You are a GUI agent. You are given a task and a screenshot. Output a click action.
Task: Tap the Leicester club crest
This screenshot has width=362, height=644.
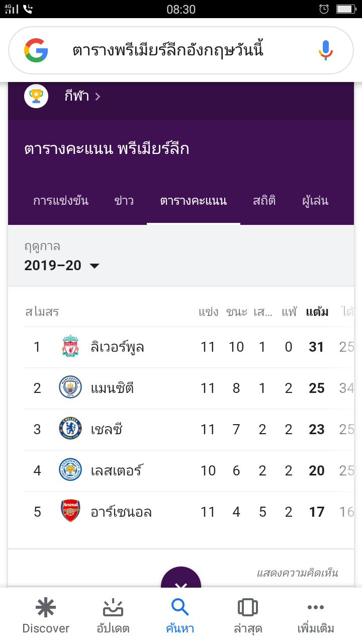point(70,470)
